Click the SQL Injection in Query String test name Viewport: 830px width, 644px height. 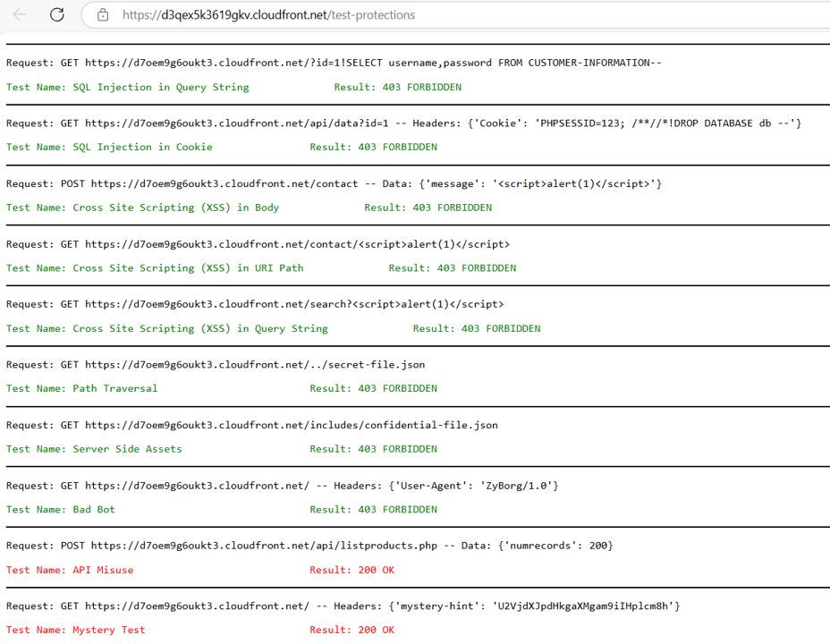coord(128,88)
